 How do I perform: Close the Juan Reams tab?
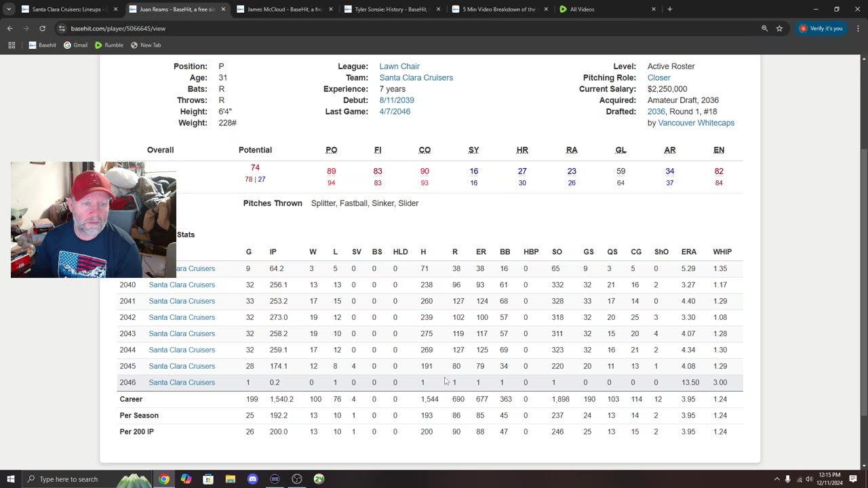pos(223,9)
